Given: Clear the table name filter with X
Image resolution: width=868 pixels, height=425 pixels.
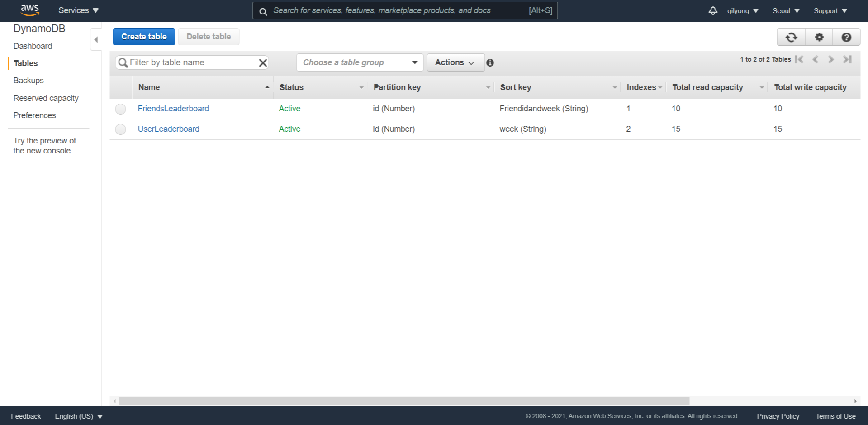Looking at the screenshot, I should point(263,62).
